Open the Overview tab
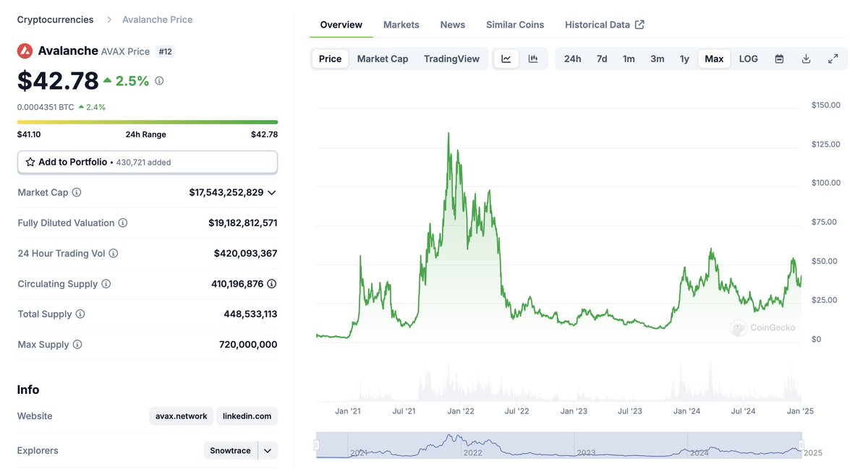The width and height of the screenshot is (868, 469). (341, 25)
